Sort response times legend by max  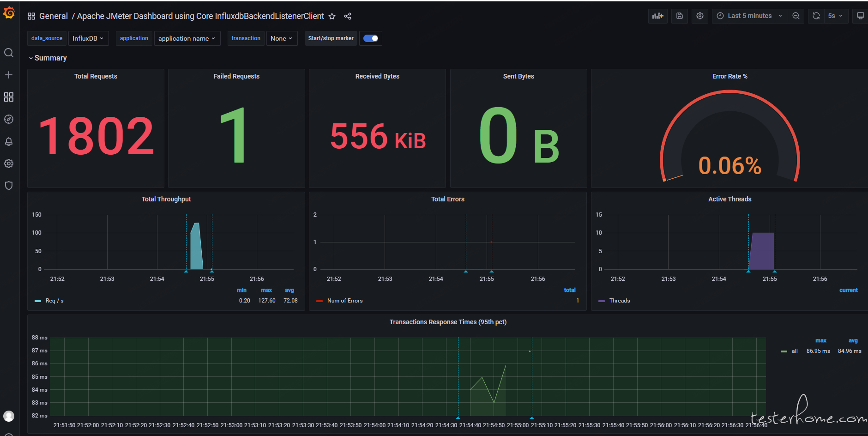point(821,340)
